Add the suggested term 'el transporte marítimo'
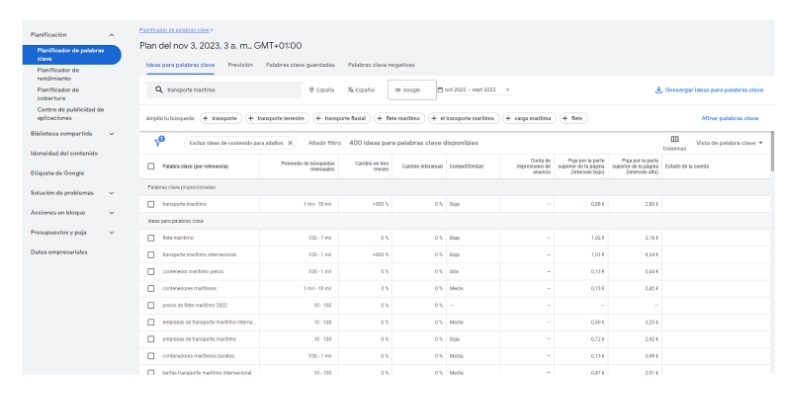The width and height of the screenshot is (797, 400). (464, 118)
